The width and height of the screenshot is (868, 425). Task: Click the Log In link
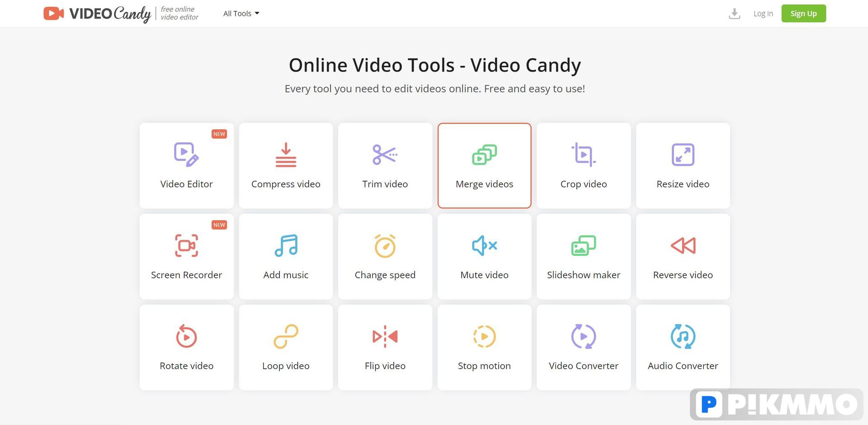pyautogui.click(x=763, y=14)
